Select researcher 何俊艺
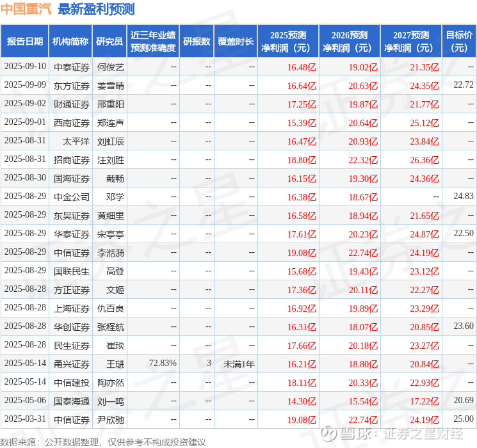 [111, 67]
